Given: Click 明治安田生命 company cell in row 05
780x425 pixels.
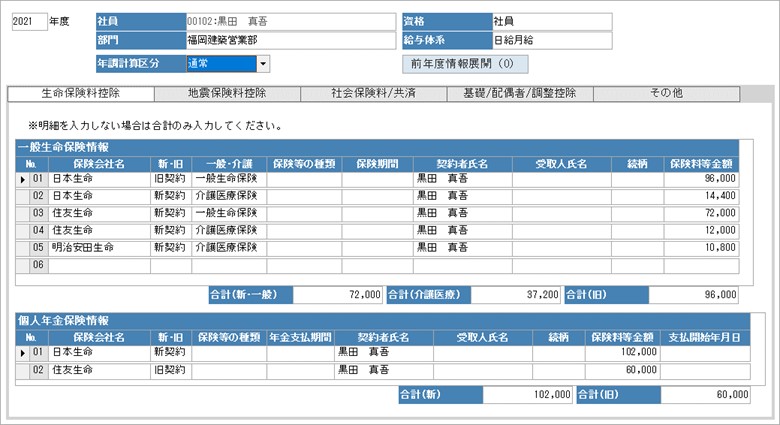Looking at the screenshot, I should pos(98,247).
